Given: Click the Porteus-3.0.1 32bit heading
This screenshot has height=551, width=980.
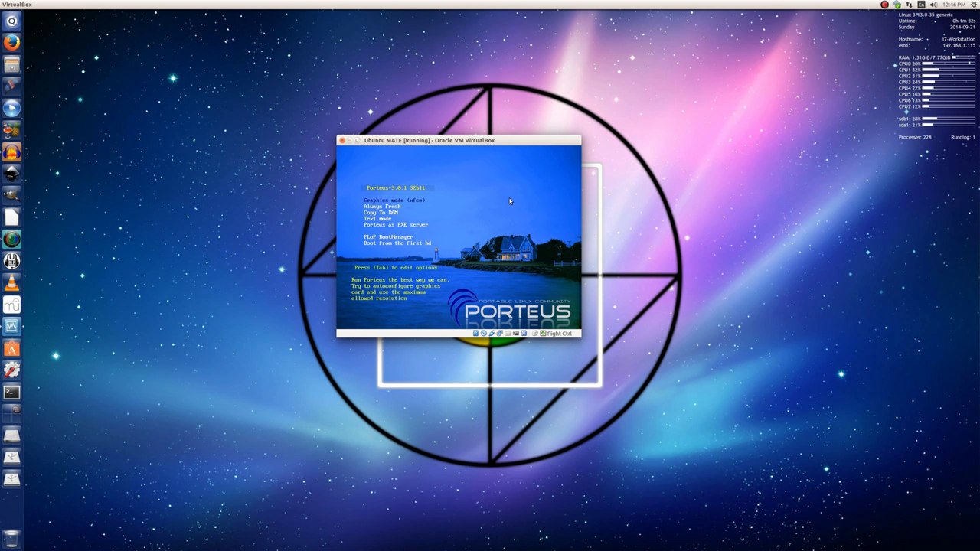Looking at the screenshot, I should point(396,188).
